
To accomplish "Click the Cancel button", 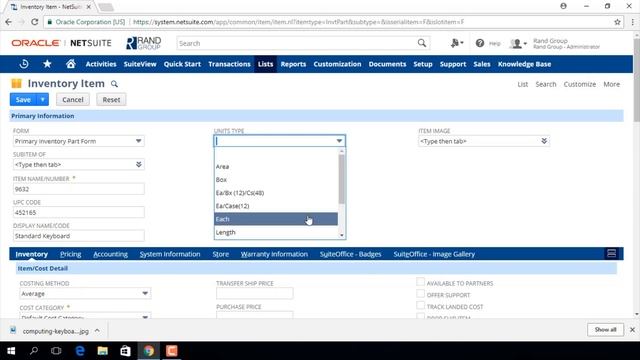I will pos(73,99).
